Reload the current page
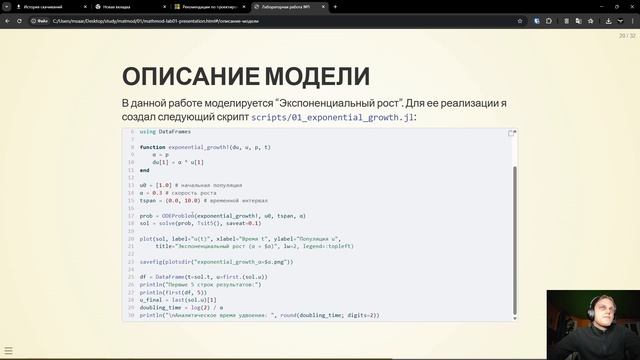640x360 pixels. tap(19, 21)
